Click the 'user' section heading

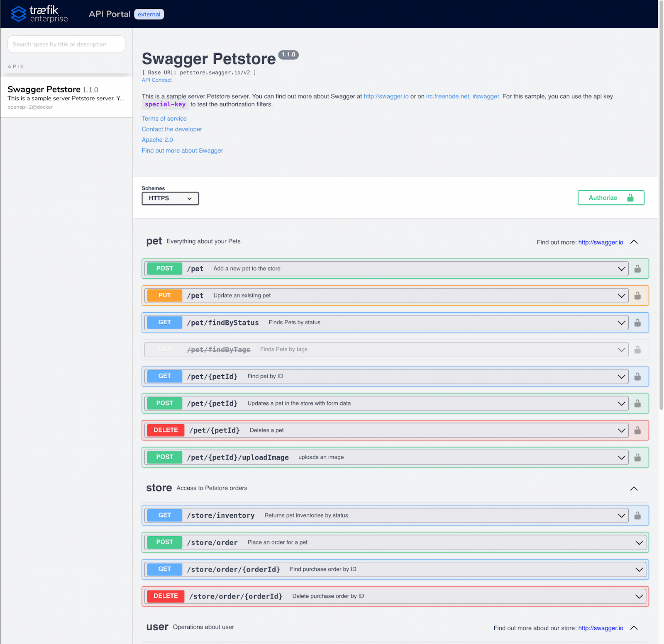[157, 627]
